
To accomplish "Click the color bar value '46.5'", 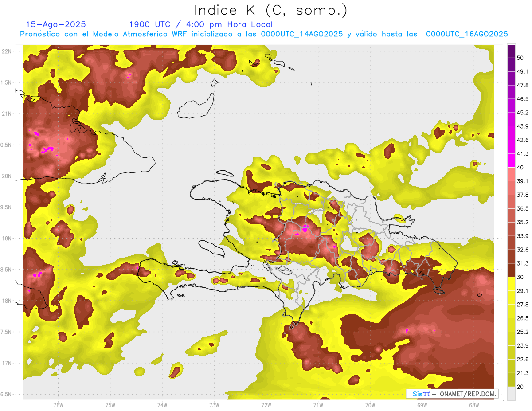I will coord(523,99).
